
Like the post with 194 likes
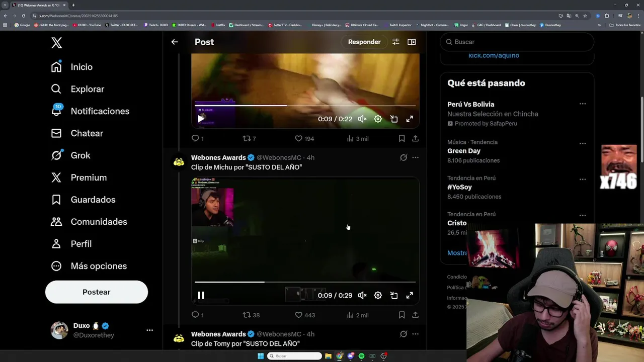[304, 138]
